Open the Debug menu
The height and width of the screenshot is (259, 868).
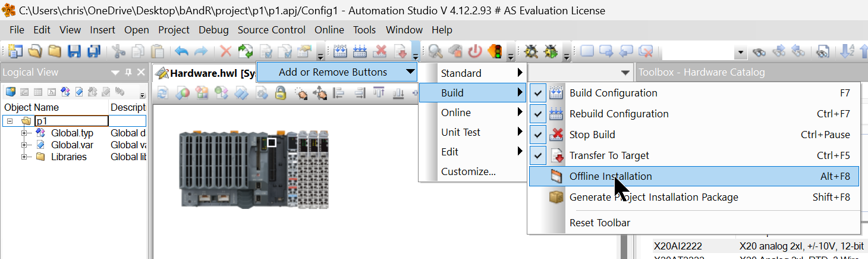tap(213, 30)
